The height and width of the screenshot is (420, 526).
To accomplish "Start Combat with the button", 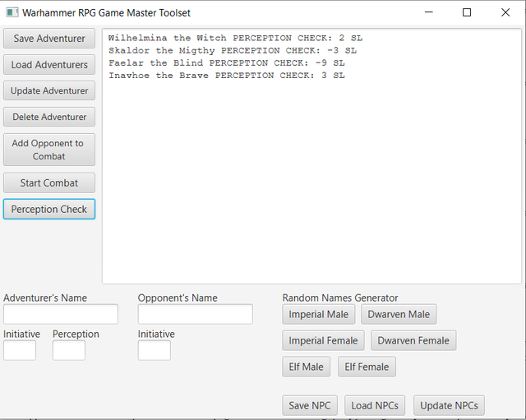I will click(49, 182).
